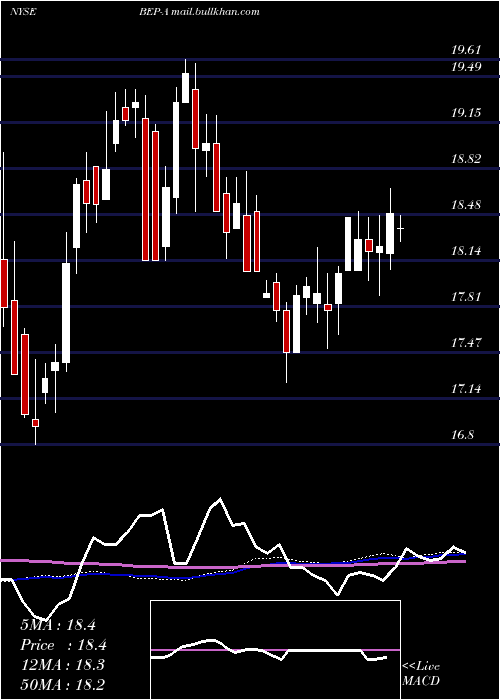Click the 18.82 price level label

point(466,158)
